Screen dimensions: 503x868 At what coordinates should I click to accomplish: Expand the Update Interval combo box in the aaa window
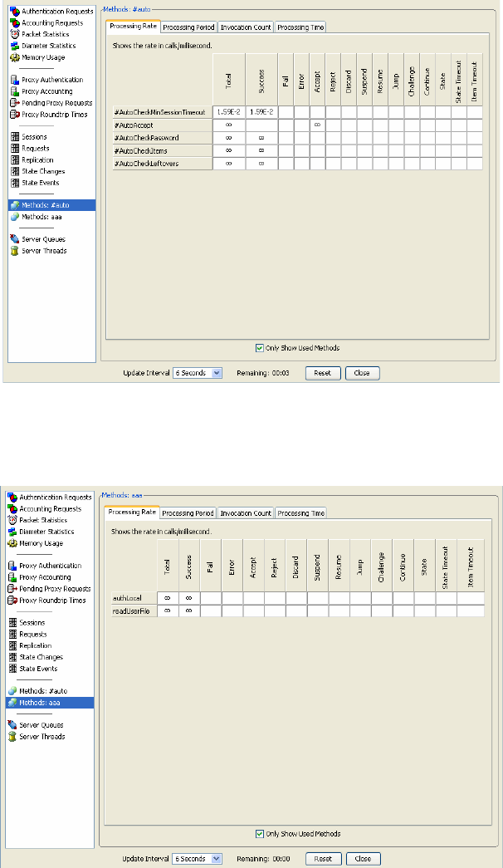pyautogui.click(x=217, y=859)
